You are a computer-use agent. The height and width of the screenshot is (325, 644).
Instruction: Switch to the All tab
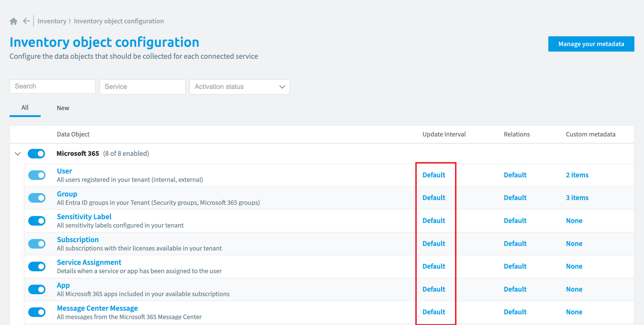(25, 108)
